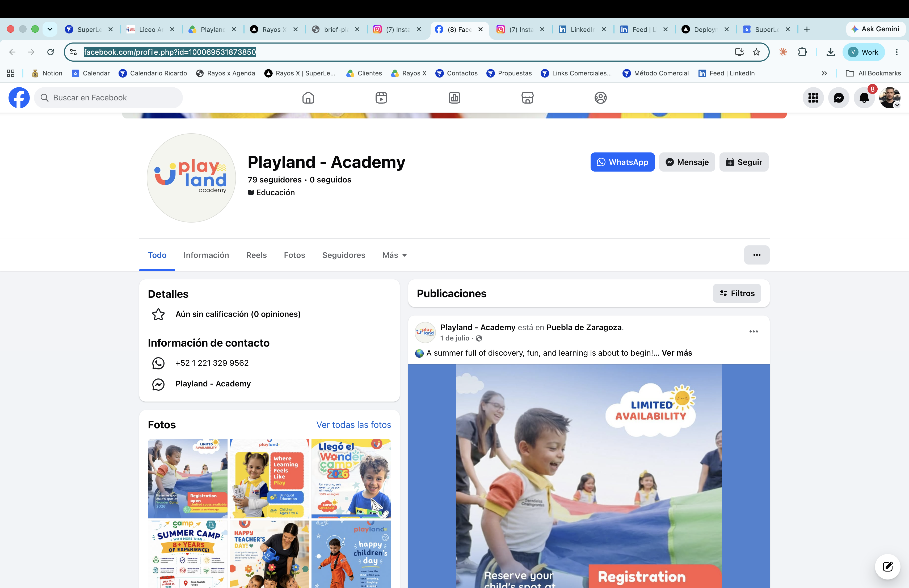Expand the post with Ver más

[677, 353]
